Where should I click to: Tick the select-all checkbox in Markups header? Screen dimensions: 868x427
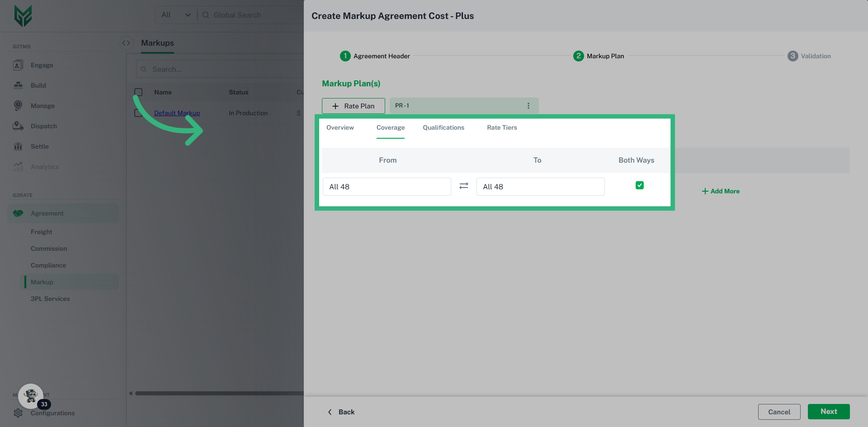(138, 92)
